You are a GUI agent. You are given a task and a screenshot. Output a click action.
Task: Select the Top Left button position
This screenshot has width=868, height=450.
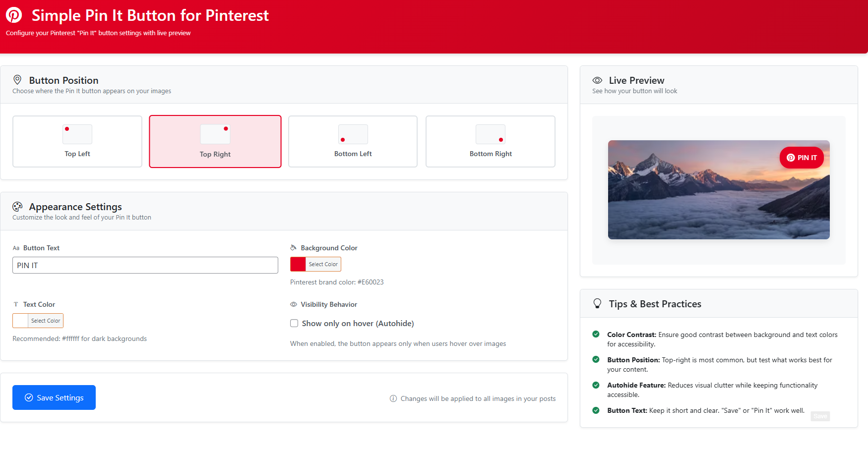tap(77, 141)
